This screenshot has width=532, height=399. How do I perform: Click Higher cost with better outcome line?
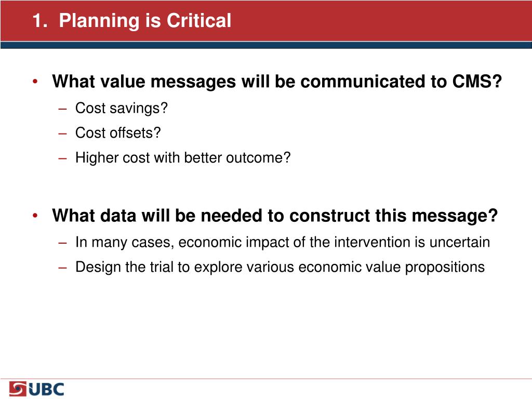pos(183,158)
